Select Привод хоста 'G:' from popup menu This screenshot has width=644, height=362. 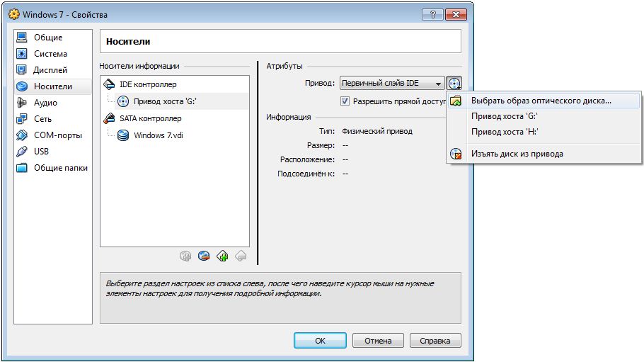[544, 116]
